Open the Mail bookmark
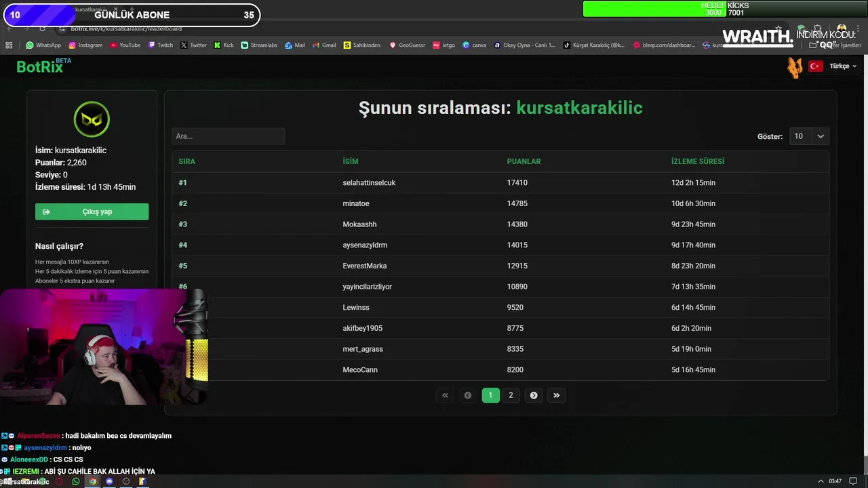The height and width of the screenshot is (488, 868). [x=295, y=45]
